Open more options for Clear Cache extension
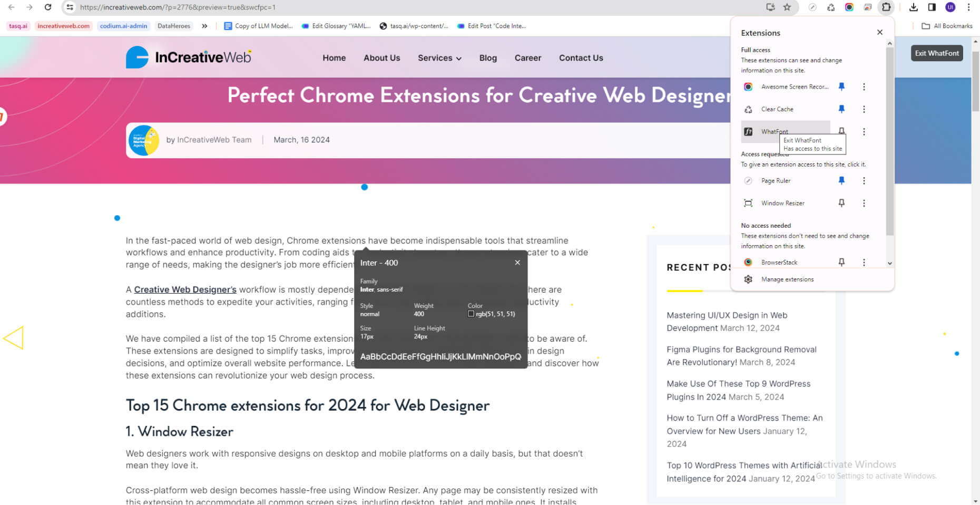Image resolution: width=980 pixels, height=505 pixels. pyautogui.click(x=864, y=109)
